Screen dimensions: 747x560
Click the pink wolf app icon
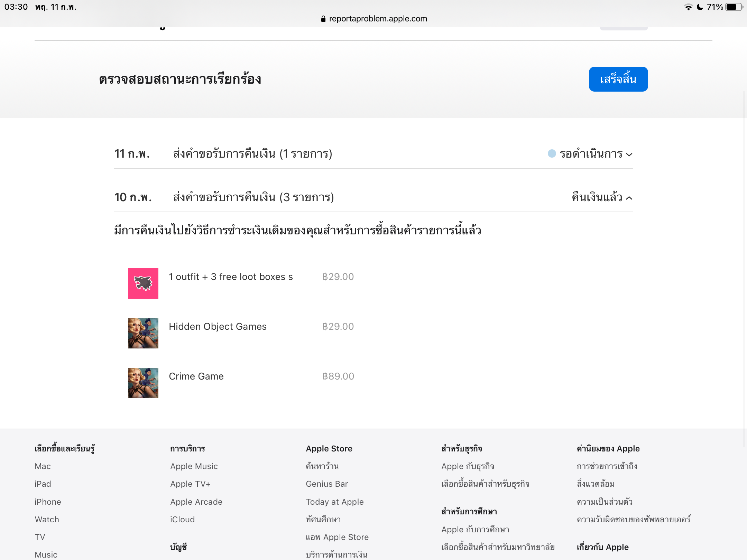click(143, 283)
